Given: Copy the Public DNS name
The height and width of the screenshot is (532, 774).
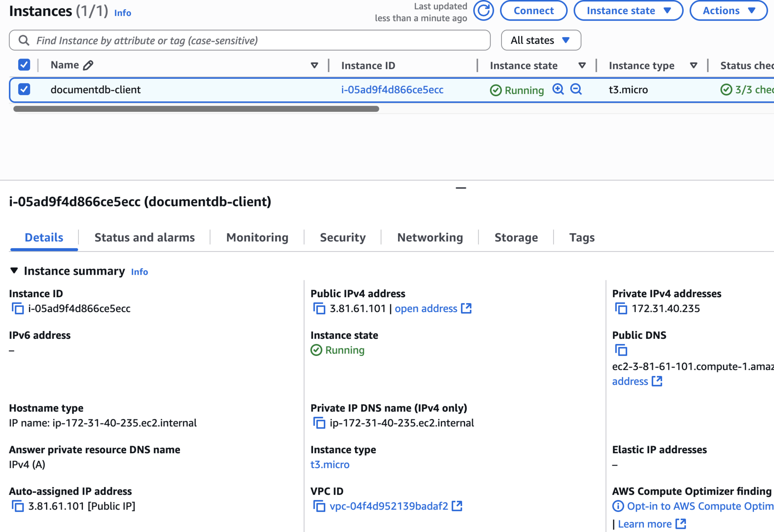Looking at the screenshot, I should coord(621,350).
